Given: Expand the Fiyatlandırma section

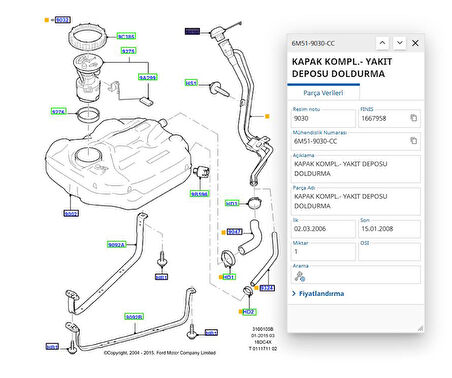Looking at the screenshot, I should [318, 294].
